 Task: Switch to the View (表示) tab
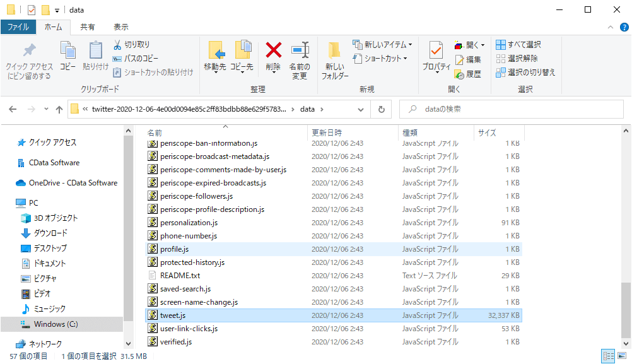click(121, 27)
